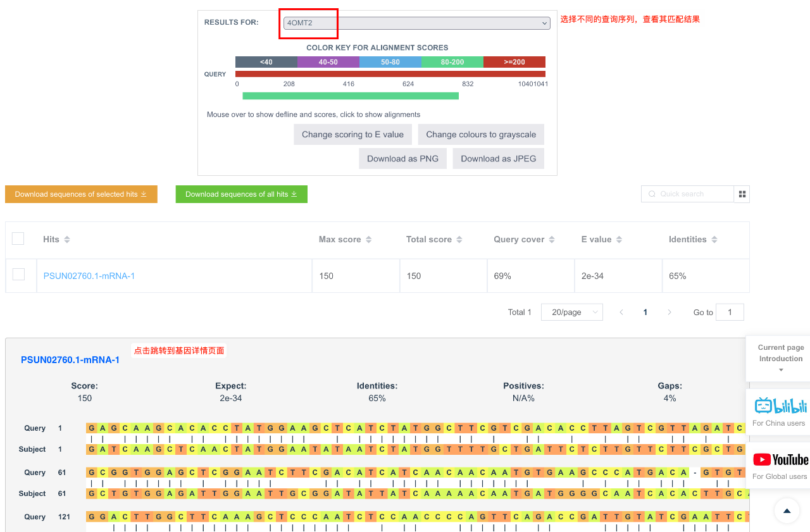This screenshot has width=810, height=532.
Task: Open PSUN02760.1-mRNA-1 link in table
Action: pyautogui.click(x=89, y=276)
